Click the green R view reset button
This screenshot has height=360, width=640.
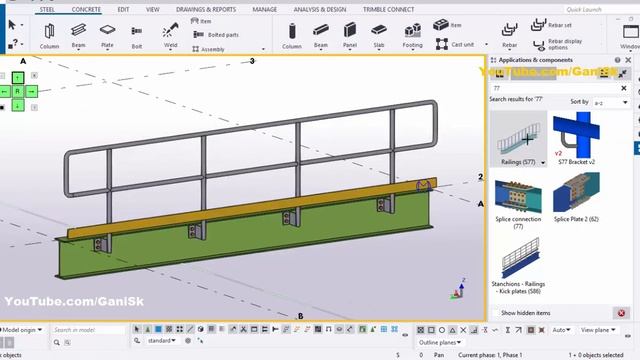(x=18, y=91)
